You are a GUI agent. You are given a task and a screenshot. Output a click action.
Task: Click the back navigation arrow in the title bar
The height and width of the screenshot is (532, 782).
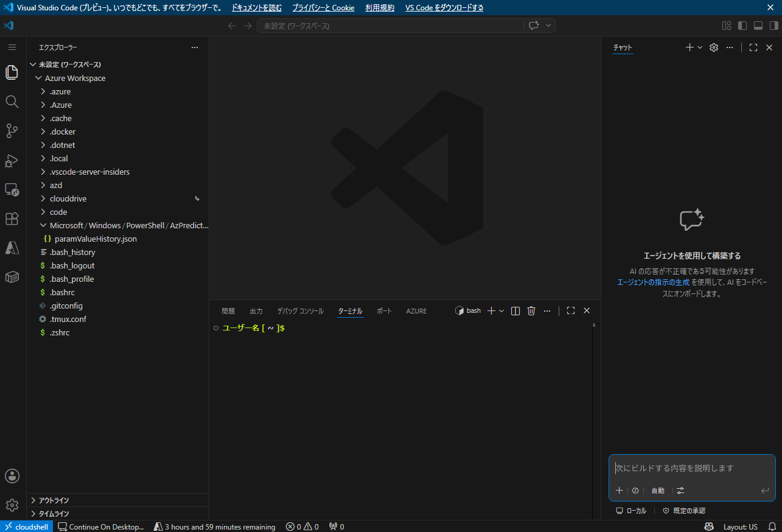[232, 26]
